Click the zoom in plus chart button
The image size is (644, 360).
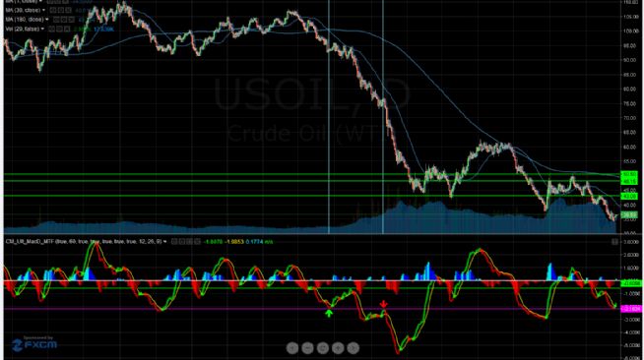pyautogui.click(x=338, y=348)
